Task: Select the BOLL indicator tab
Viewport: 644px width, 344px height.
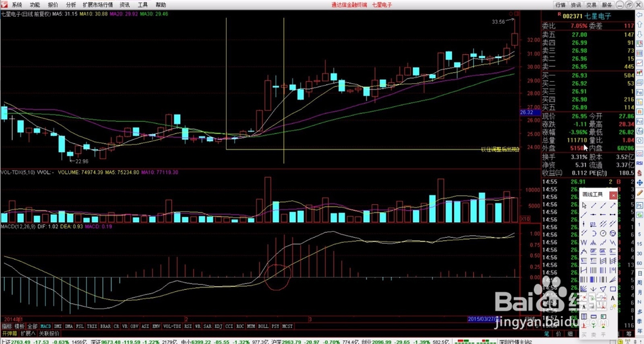Action: tap(263, 326)
